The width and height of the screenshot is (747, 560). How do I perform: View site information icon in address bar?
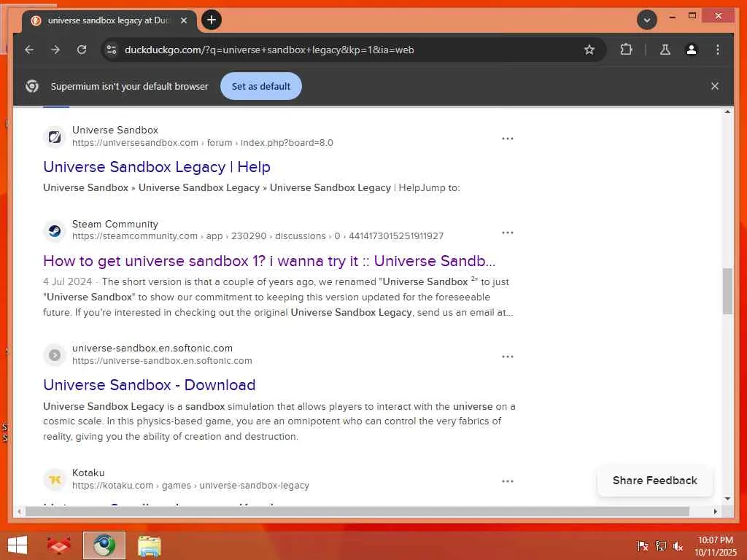point(112,50)
